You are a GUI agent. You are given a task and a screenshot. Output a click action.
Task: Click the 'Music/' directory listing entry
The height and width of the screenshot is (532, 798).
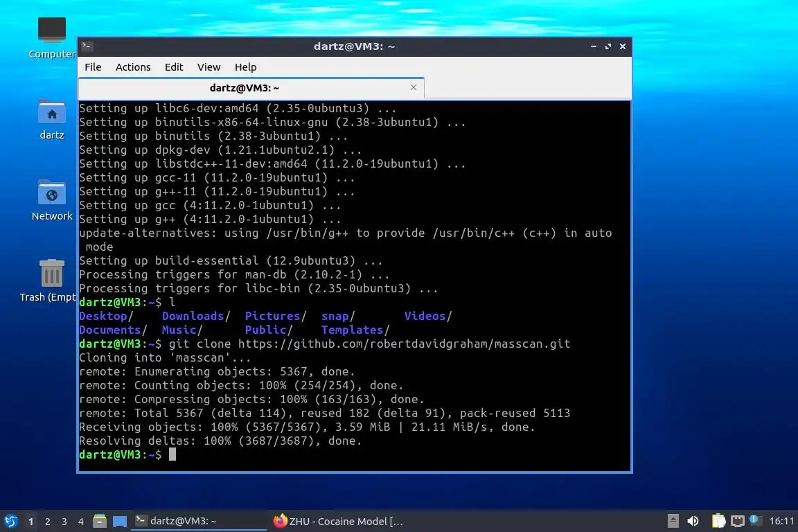182,330
